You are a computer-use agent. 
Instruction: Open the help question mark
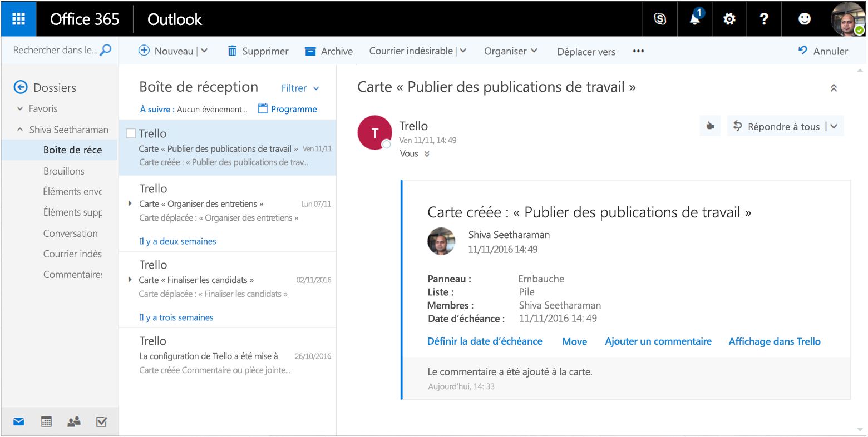pos(764,19)
